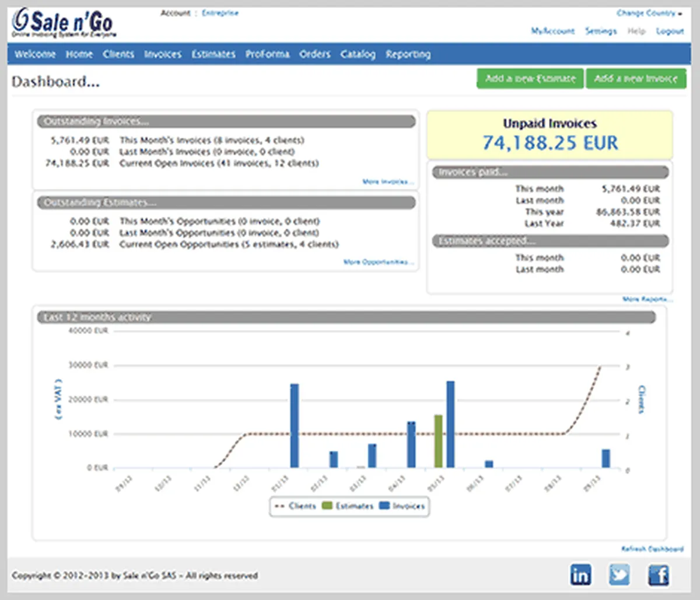Screen dimensions: 700x600
Task: Go to the Clients menu item
Action: [x=118, y=54]
